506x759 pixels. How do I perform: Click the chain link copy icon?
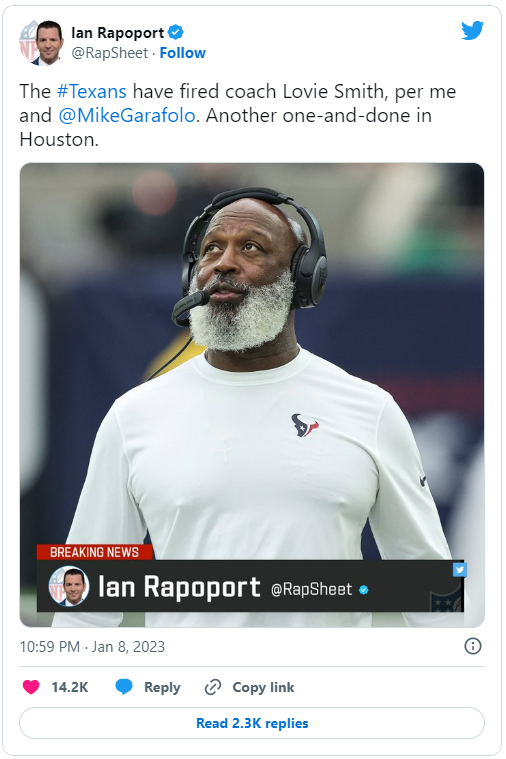coord(213,687)
